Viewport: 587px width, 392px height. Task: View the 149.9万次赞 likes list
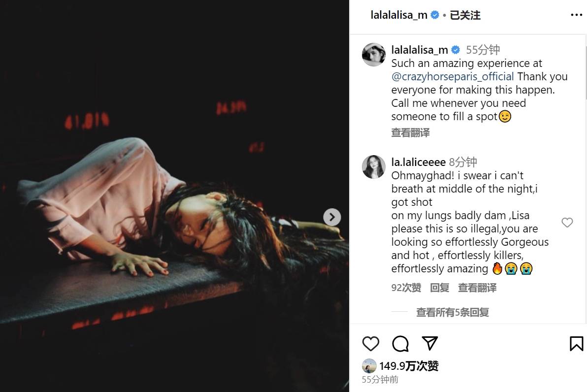(x=409, y=366)
